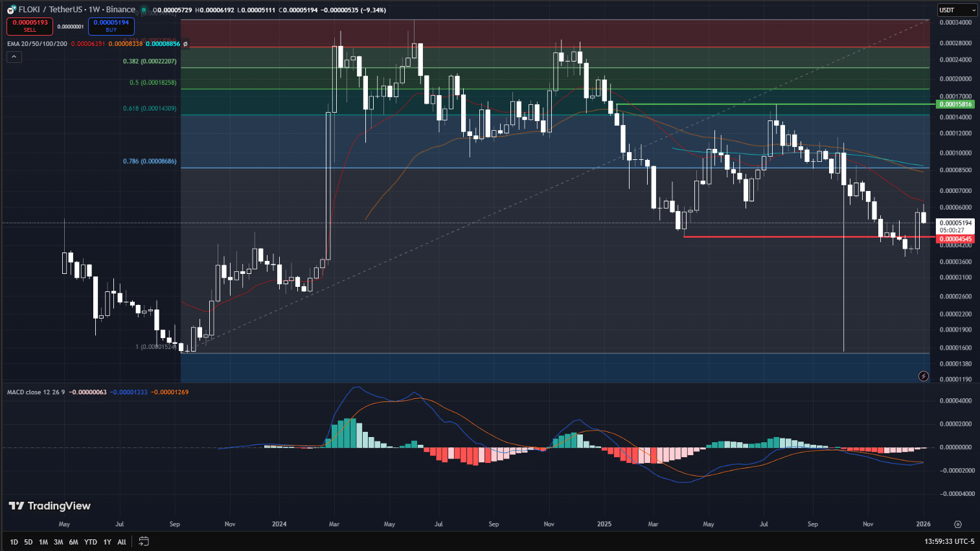Image resolution: width=980 pixels, height=551 pixels.
Task: Select the 1Y range option
Action: pos(107,541)
